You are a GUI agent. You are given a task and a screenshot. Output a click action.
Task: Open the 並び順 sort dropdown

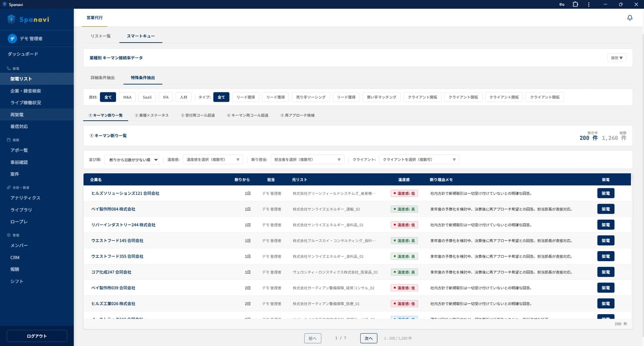coord(132,160)
